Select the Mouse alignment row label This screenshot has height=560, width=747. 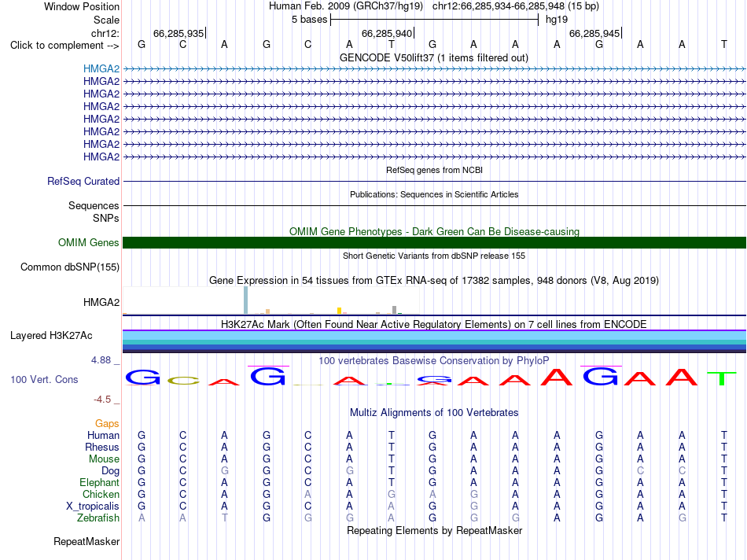click(x=104, y=459)
